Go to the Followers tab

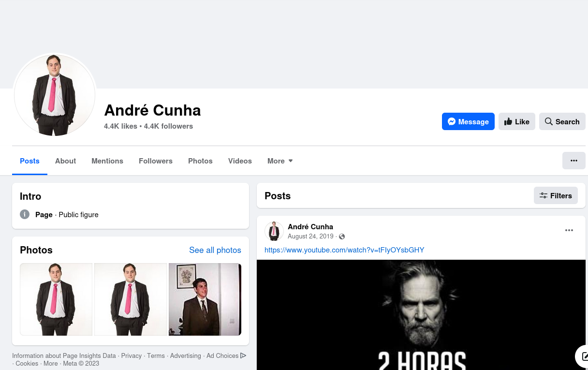tap(155, 161)
